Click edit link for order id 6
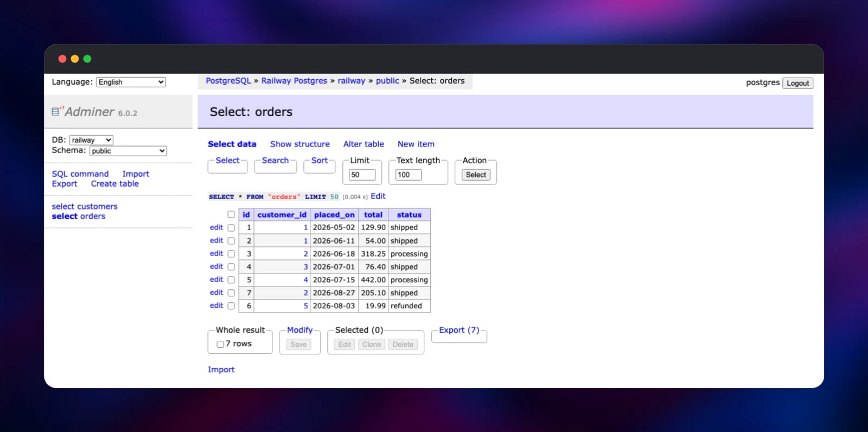868x432 pixels. tap(216, 306)
